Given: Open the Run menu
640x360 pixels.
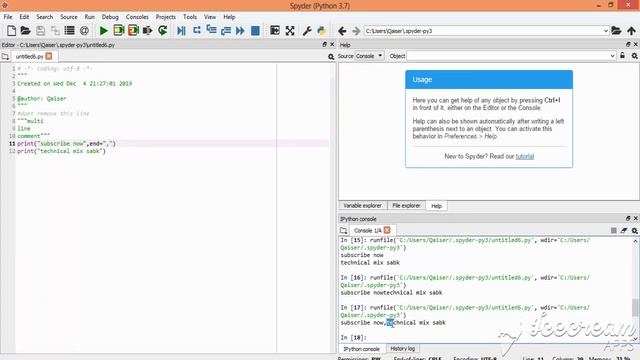Looking at the screenshot, I should (89, 17).
